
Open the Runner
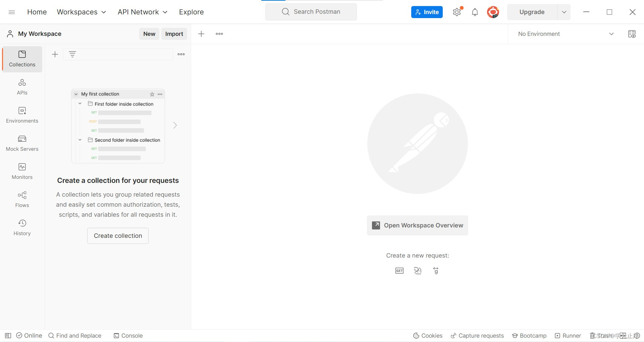point(568,336)
